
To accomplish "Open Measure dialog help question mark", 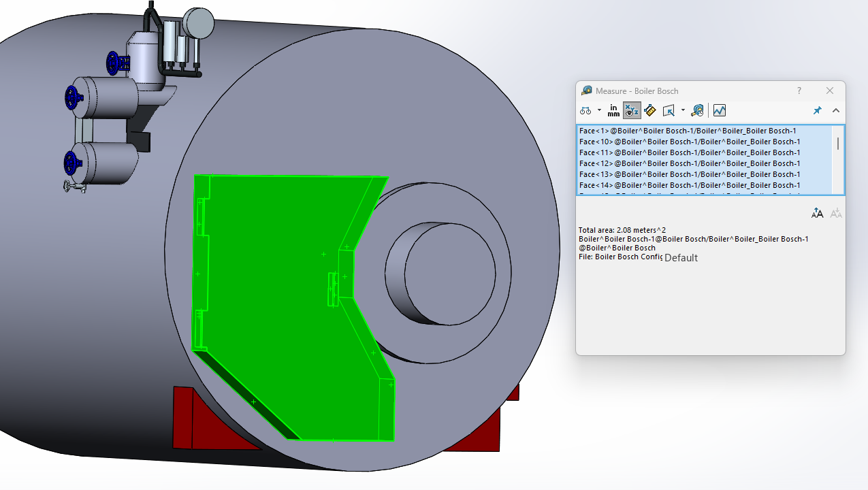I will pos(799,91).
